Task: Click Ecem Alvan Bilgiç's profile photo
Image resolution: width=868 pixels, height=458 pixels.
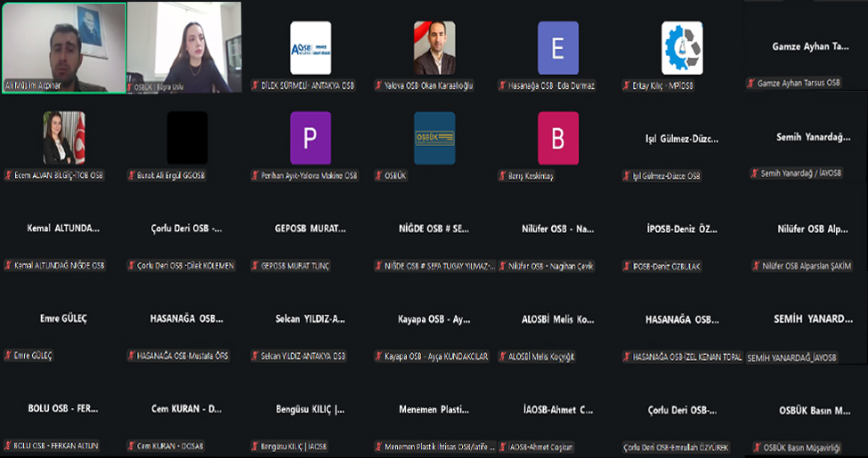Action: [63, 138]
